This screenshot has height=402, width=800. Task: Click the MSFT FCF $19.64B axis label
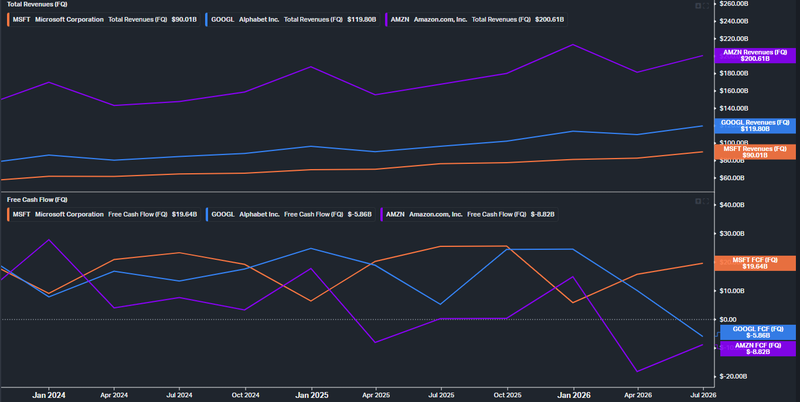point(755,263)
